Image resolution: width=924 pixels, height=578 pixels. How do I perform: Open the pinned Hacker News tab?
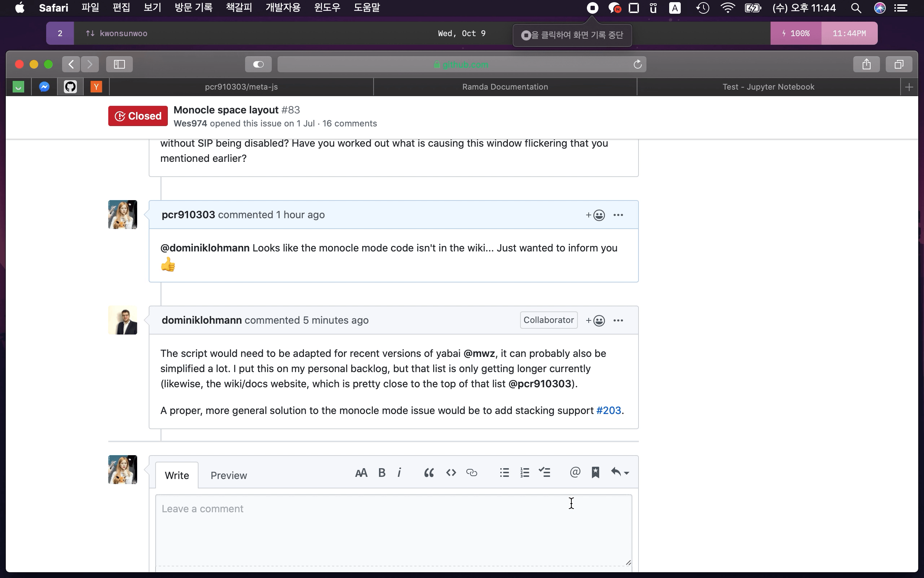point(96,87)
